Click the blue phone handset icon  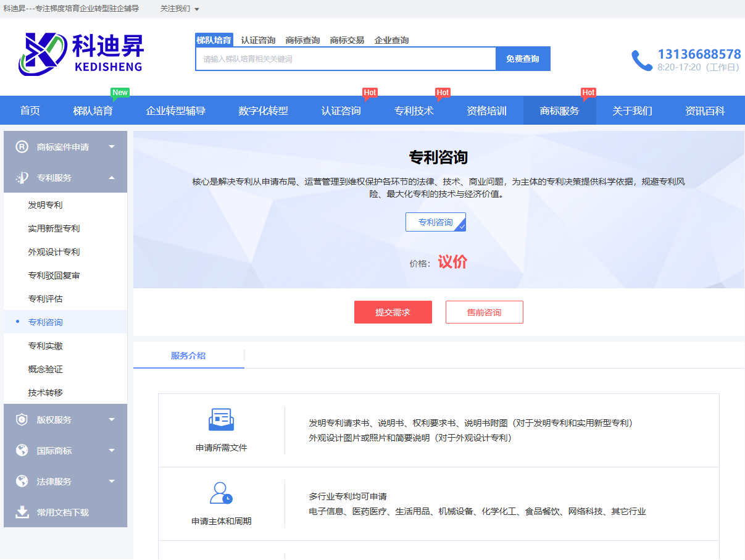pyautogui.click(x=641, y=61)
